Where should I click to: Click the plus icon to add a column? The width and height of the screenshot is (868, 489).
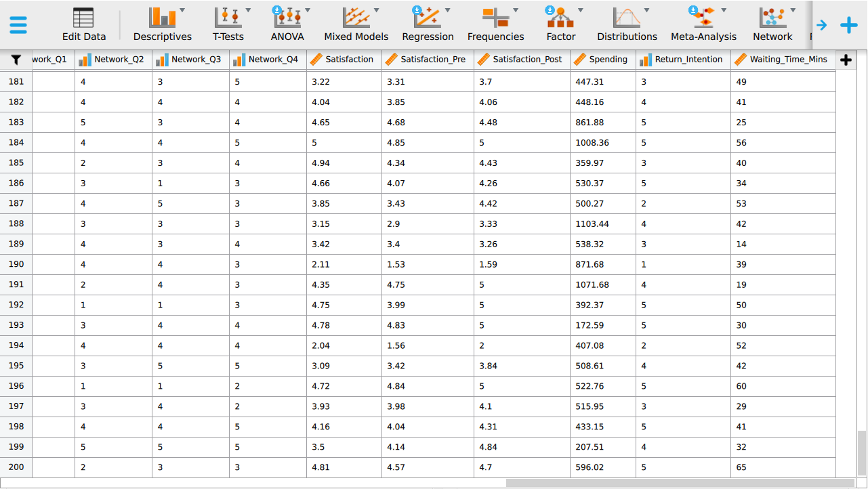tap(846, 60)
